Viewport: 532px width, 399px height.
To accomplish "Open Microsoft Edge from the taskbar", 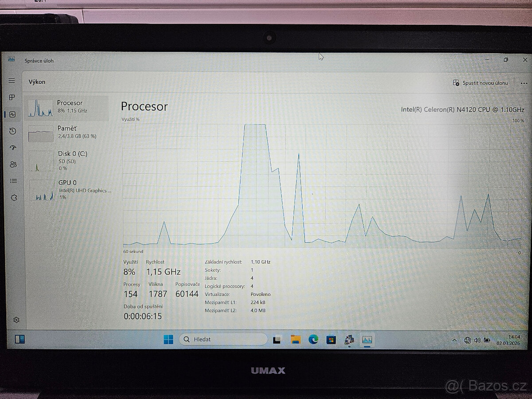I will click(313, 339).
